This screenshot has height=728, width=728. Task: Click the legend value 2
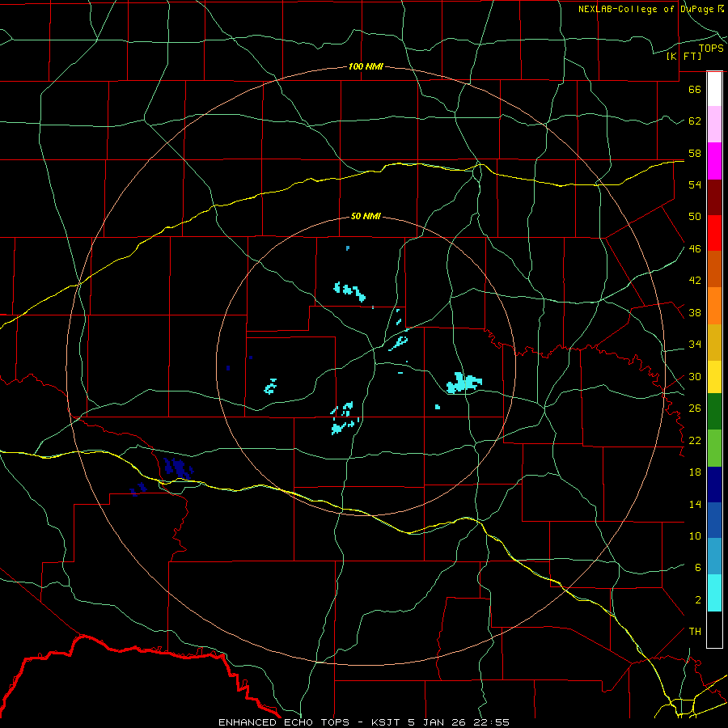(698, 600)
